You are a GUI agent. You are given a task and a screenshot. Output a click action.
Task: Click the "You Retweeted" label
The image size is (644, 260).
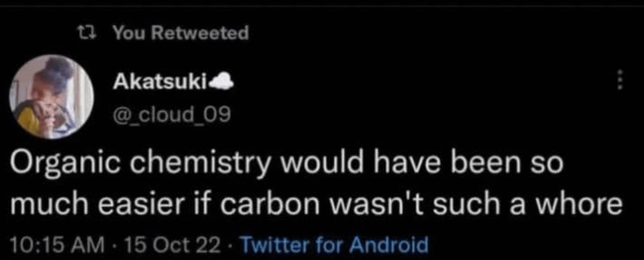click(x=180, y=33)
